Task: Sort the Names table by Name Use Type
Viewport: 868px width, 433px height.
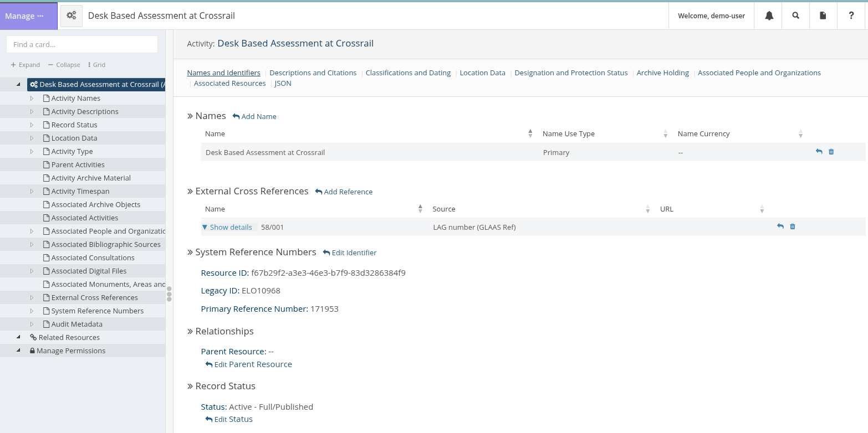Action: click(665, 133)
